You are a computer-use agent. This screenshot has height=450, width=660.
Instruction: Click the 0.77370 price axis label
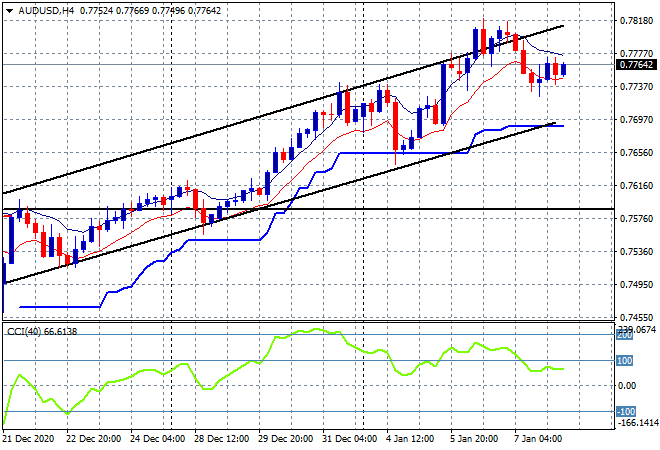click(x=636, y=87)
